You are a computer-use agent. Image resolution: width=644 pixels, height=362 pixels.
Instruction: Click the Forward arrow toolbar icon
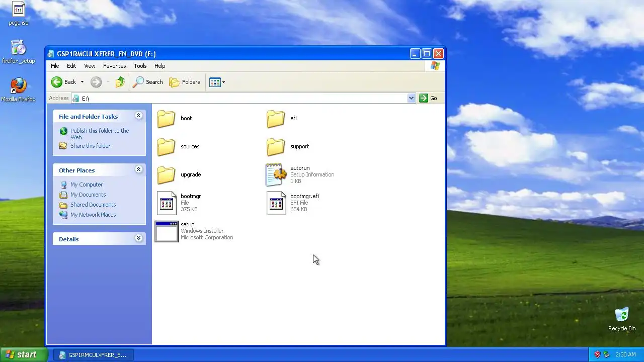[96, 82]
